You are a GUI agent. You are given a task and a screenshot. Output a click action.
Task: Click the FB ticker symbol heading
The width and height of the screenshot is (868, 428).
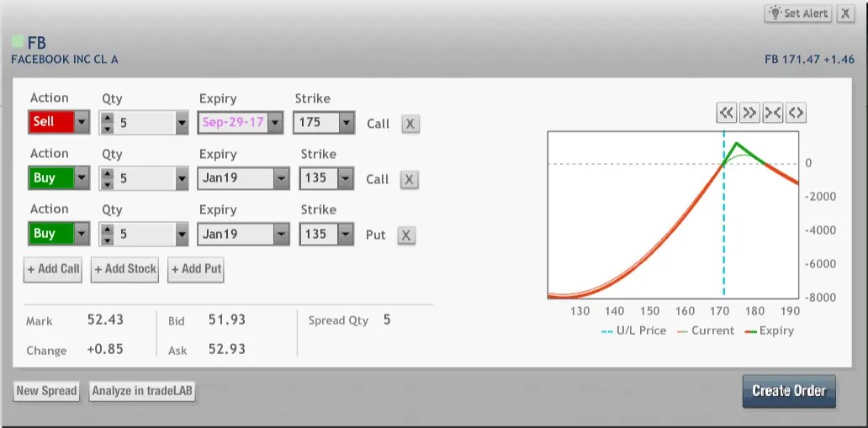point(36,43)
